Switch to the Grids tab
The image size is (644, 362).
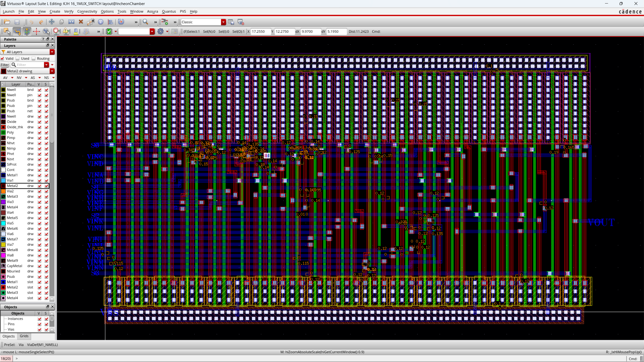pos(24,336)
